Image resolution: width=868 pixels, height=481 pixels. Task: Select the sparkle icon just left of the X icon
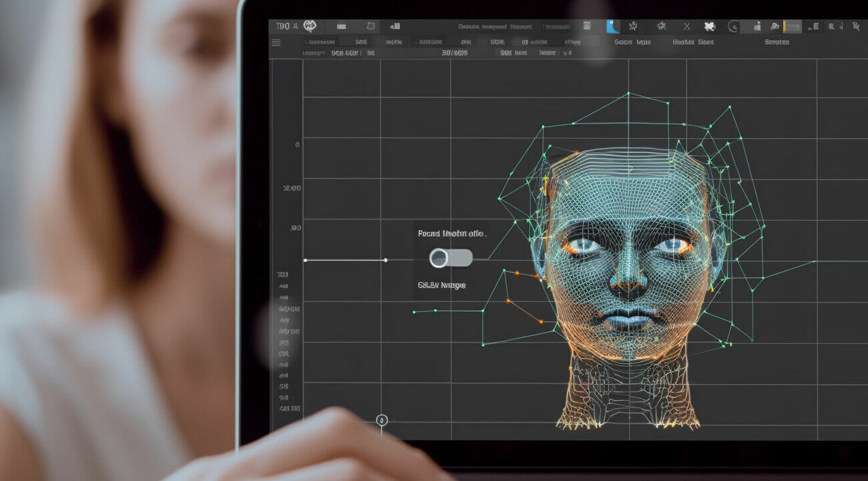662,26
